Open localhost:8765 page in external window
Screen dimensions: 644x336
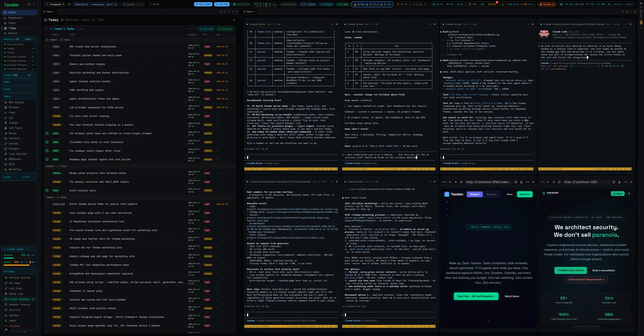(516, 182)
